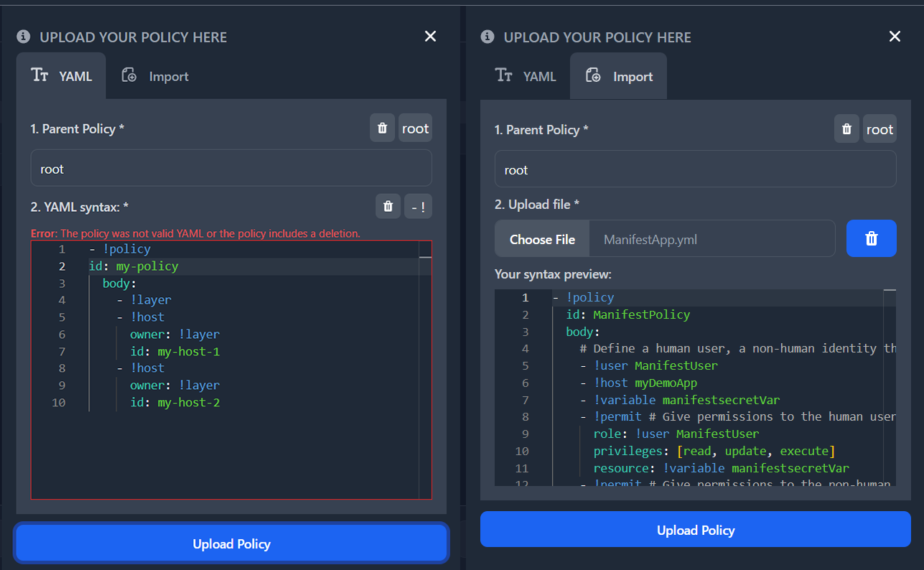
Task: Click '- !variable manifestsecretVar' line in preview
Action: [x=679, y=400]
